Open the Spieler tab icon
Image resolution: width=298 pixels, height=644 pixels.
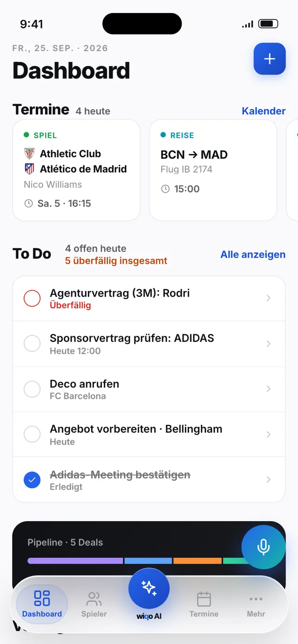94,598
